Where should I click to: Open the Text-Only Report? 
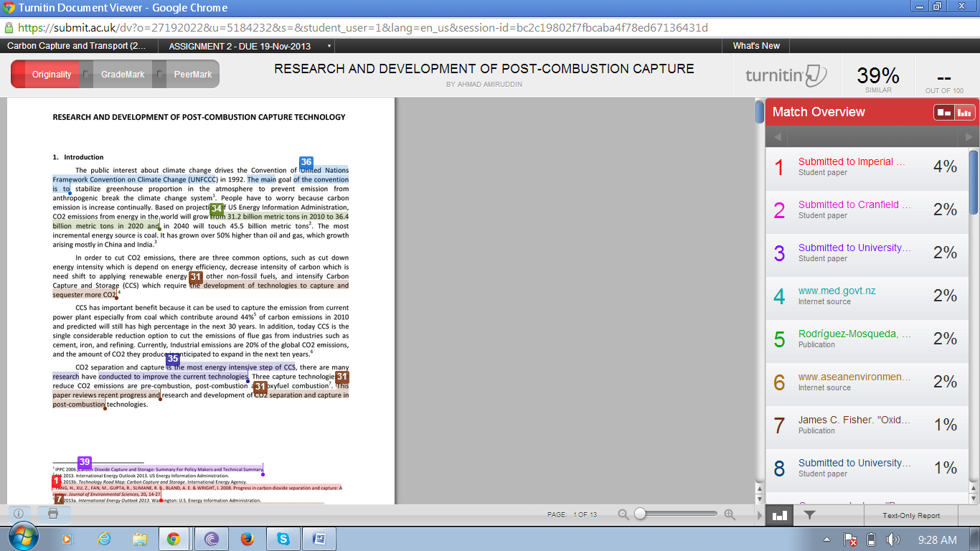910,515
